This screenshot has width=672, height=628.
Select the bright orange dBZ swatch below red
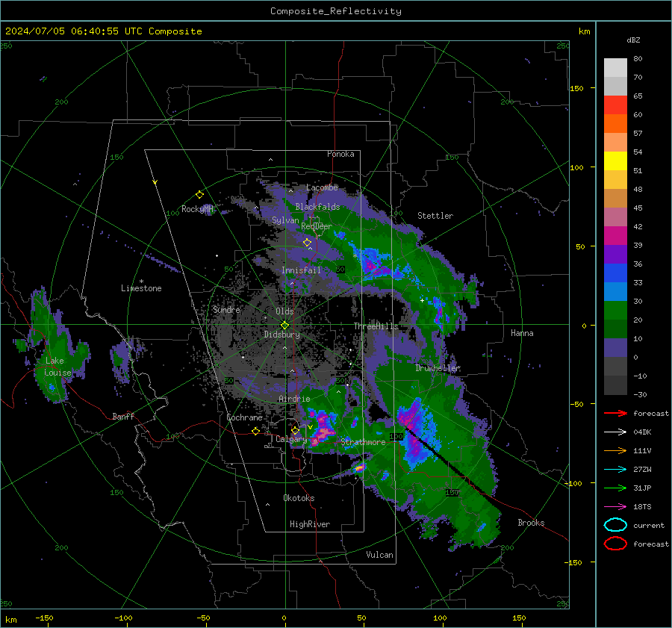(x=615, y=124)
